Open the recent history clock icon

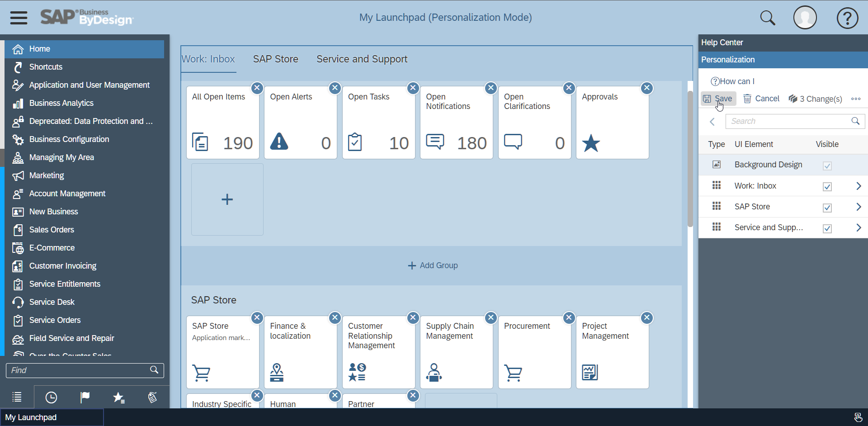click(51, 398)
